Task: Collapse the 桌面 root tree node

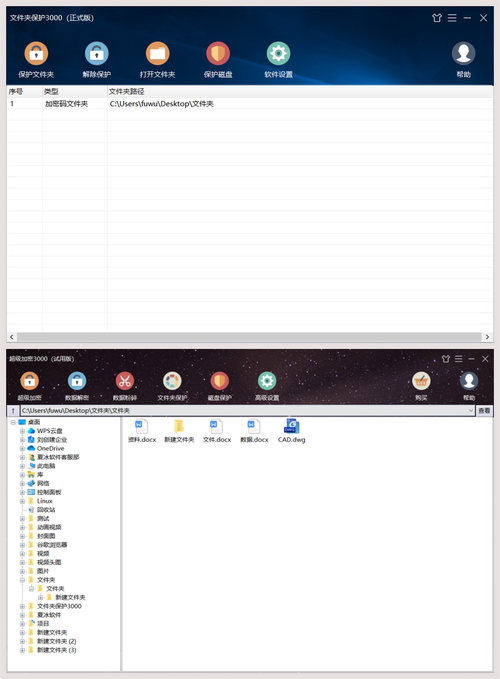Action: 13,422
